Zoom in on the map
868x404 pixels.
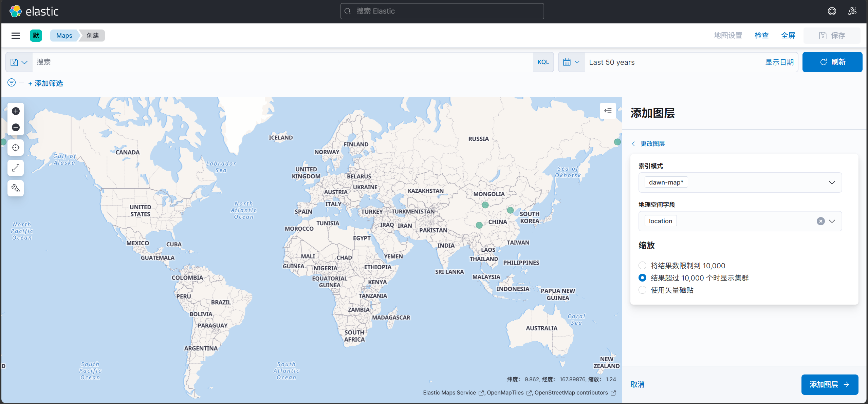tap(16, 111)
